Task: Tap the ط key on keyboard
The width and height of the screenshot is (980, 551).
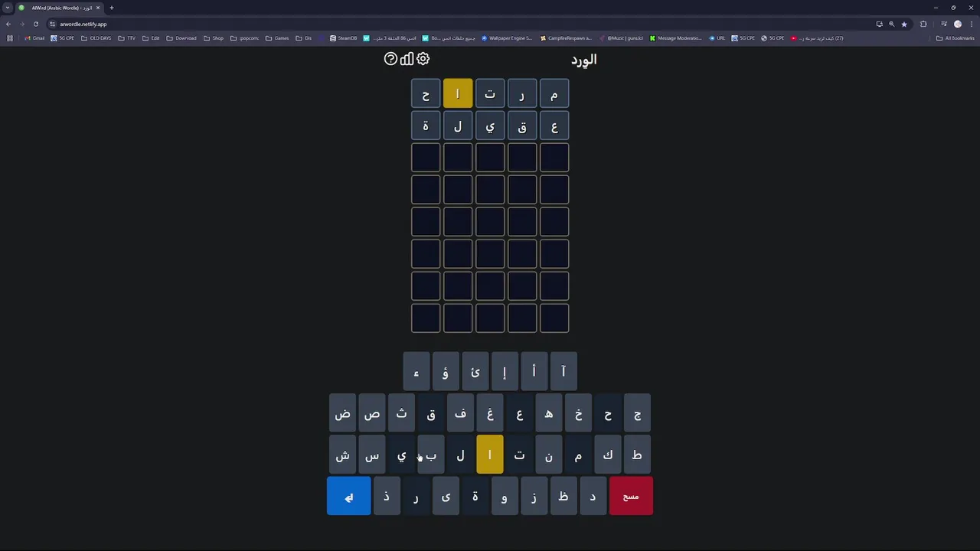Action: (x=637, y=455)
